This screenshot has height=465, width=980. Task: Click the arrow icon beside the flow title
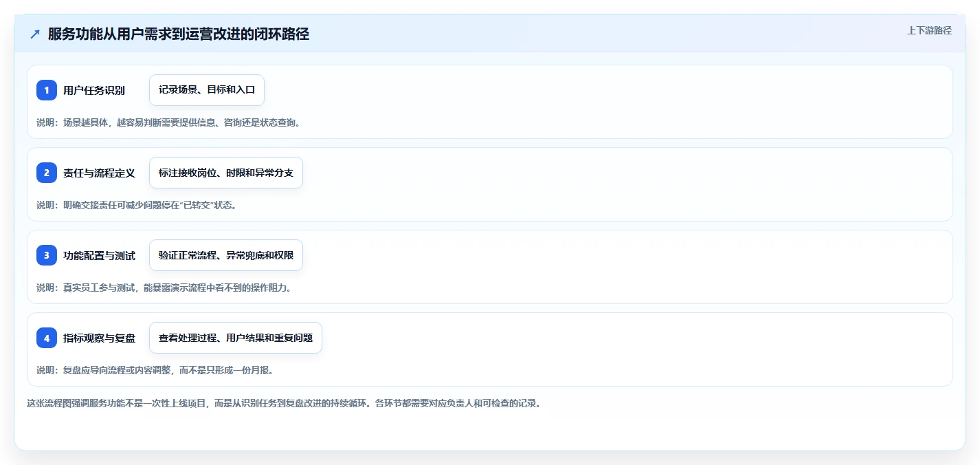(x=35, y=34)
